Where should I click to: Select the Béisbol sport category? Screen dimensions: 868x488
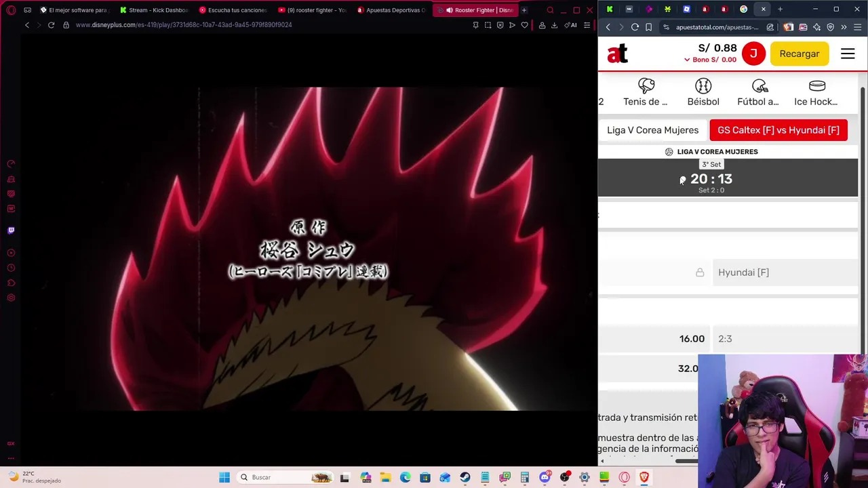click(703, 93)
